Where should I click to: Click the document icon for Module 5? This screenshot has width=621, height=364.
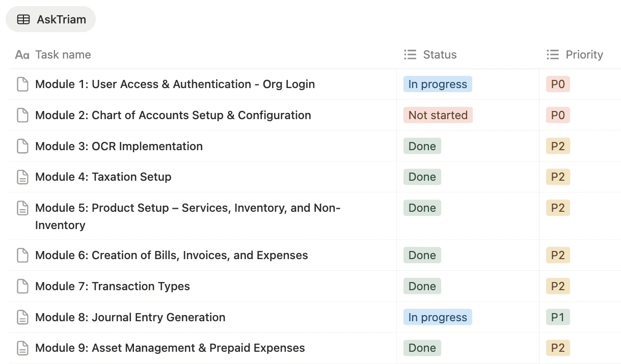(x=22, y=208)
